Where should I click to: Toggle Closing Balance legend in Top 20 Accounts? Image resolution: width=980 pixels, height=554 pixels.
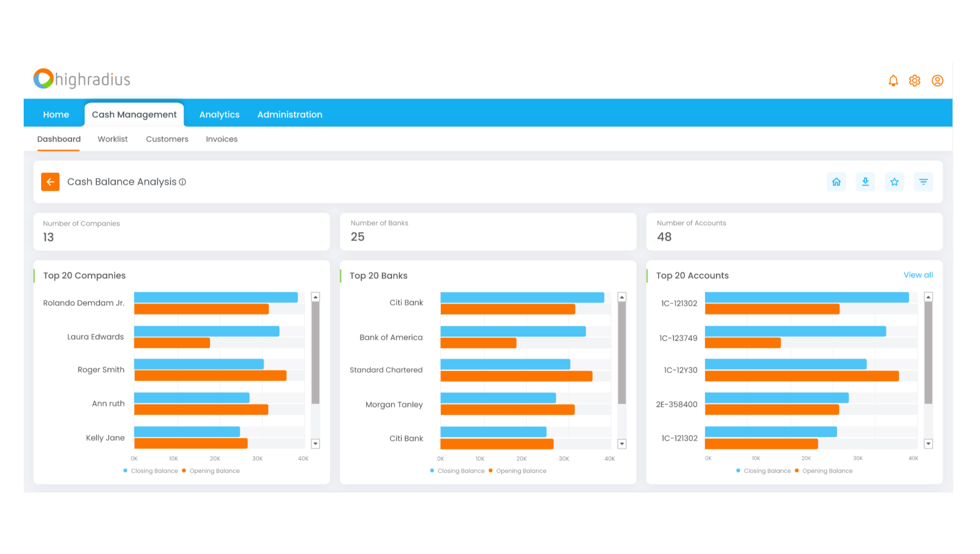[x=763, y=470]
